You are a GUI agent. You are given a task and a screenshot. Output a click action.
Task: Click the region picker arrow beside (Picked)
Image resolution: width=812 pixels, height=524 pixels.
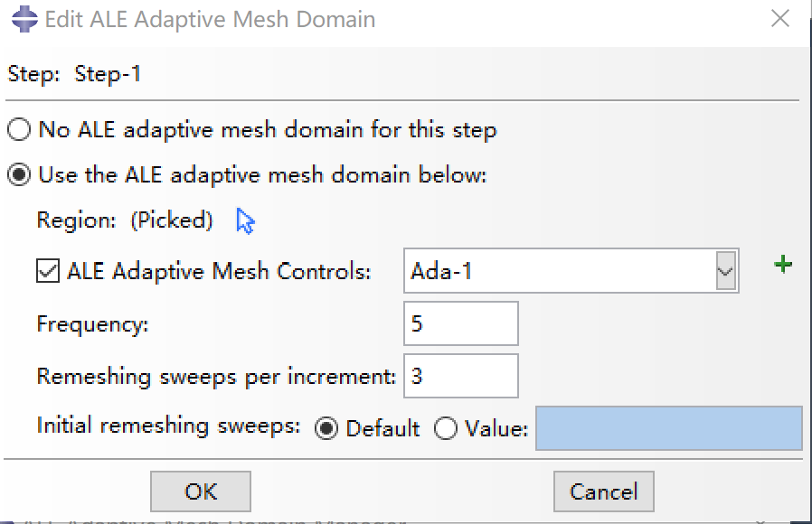pyautogui.click(x=242, y=220)
